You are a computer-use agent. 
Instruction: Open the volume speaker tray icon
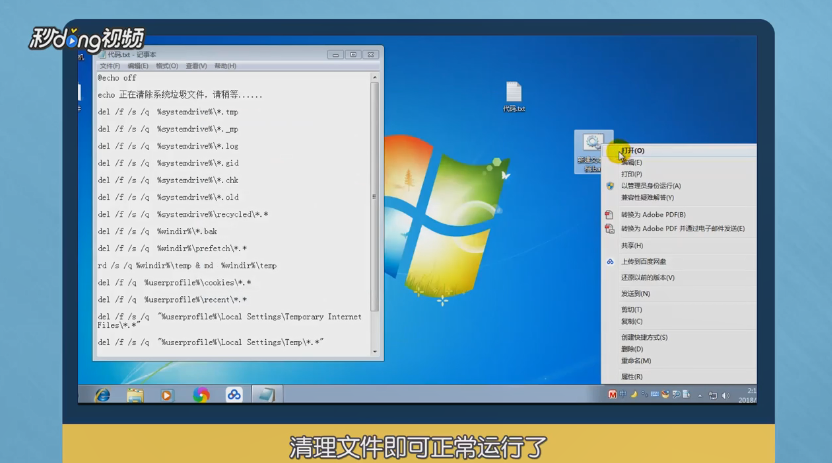(725, 396)
